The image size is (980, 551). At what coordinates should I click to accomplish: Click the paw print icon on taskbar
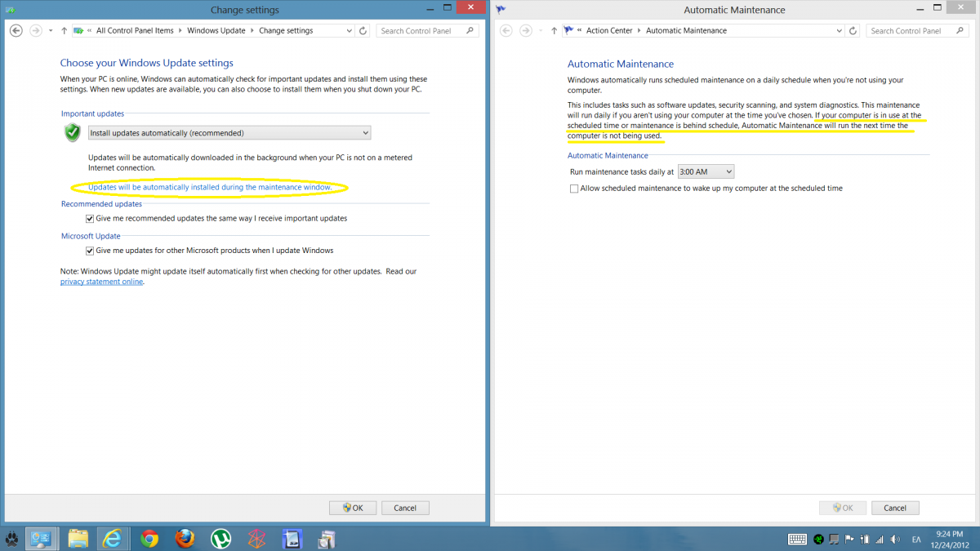click(12, 539)
